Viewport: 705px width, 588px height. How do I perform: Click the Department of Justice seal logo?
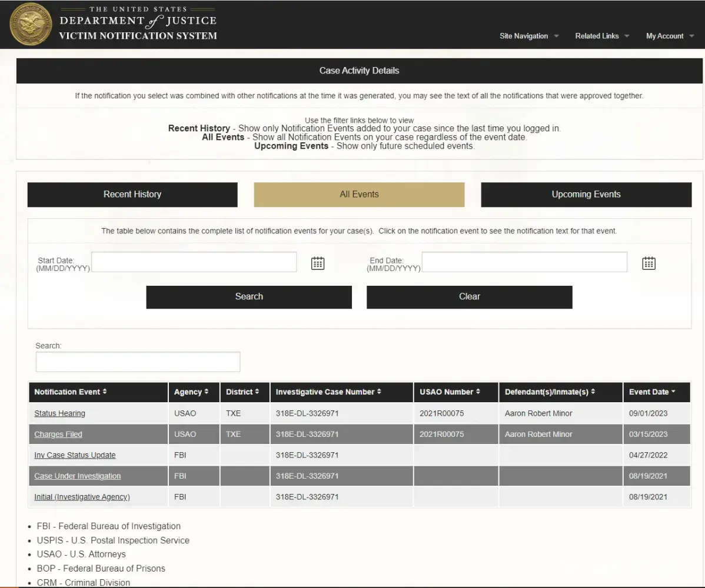click(x=31, y=24)
